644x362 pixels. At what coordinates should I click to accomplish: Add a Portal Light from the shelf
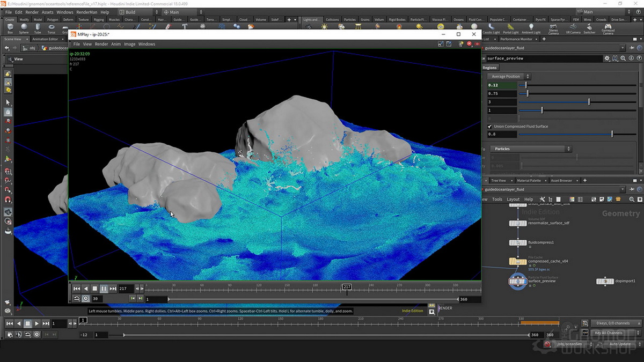(x=510, y=28)
